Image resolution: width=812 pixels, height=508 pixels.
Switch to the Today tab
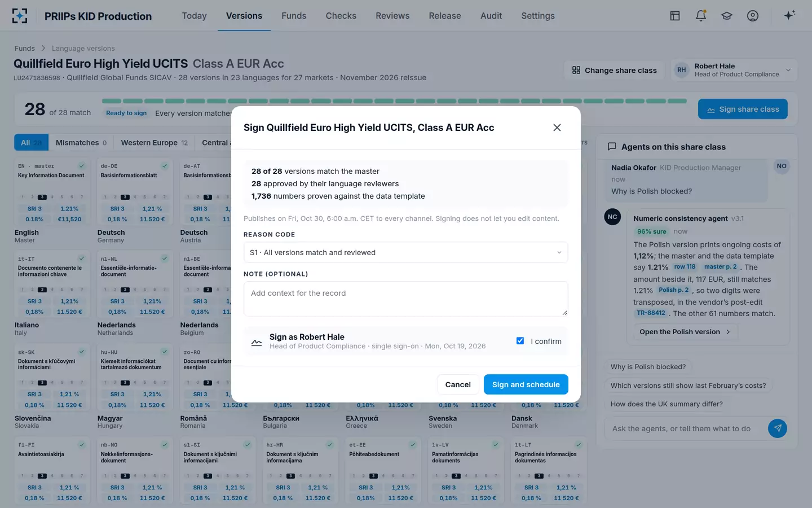pos(195,16)
